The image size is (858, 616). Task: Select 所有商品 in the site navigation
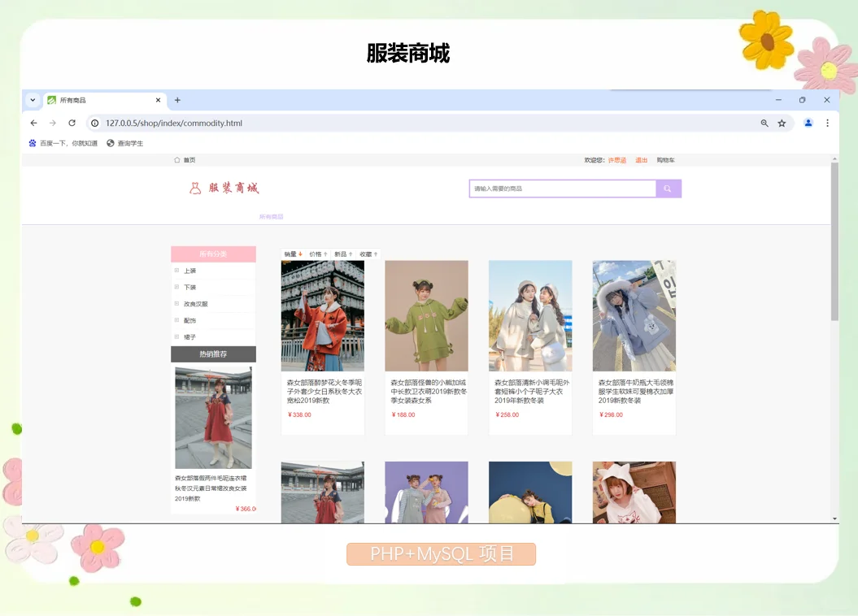pos(269,215)
